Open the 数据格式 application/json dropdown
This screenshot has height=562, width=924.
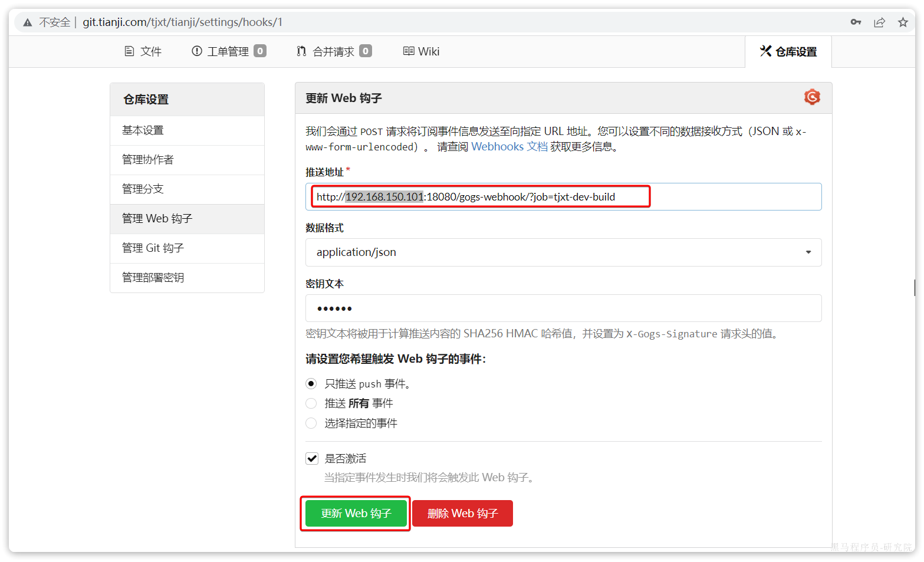tap(563, 252)
